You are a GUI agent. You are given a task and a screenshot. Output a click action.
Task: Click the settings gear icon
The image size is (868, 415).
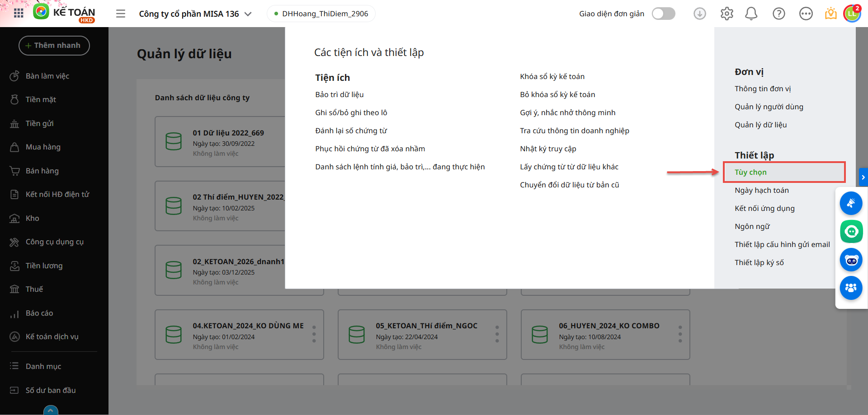(726, 14)
